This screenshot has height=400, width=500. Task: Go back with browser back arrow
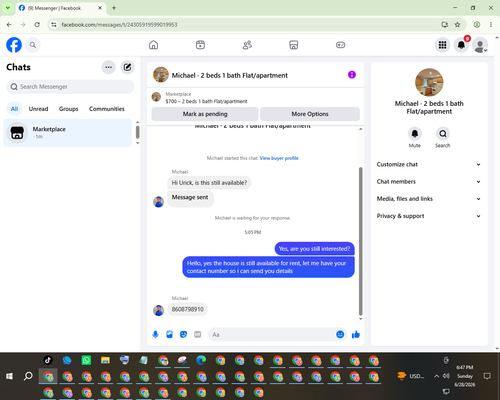click(x=9, y=25)
